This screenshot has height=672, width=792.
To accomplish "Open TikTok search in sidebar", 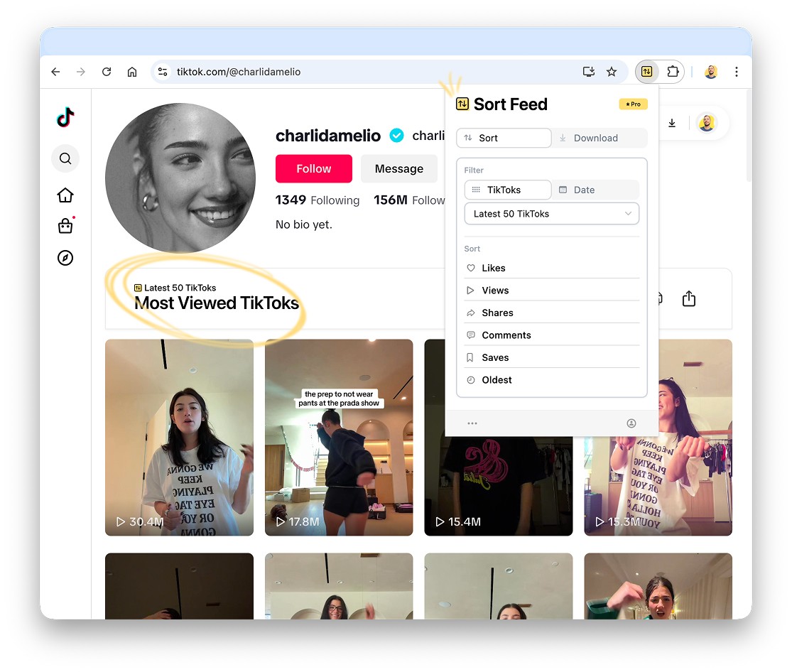I will [x=65, y=158].
